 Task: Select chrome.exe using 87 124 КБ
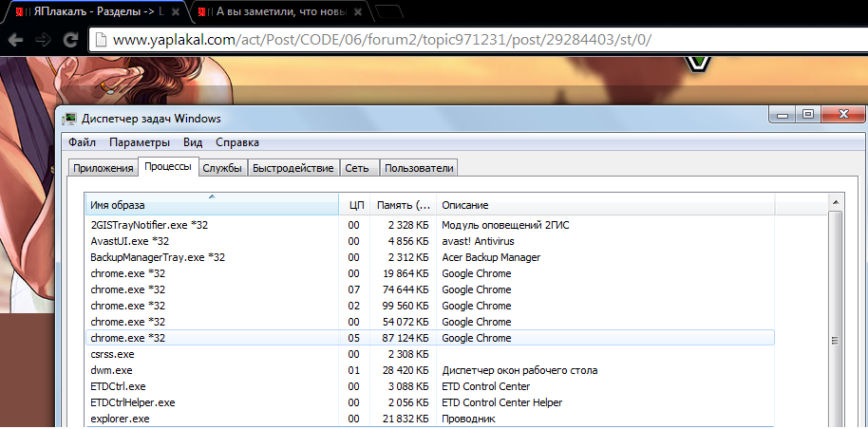(430, 338)
